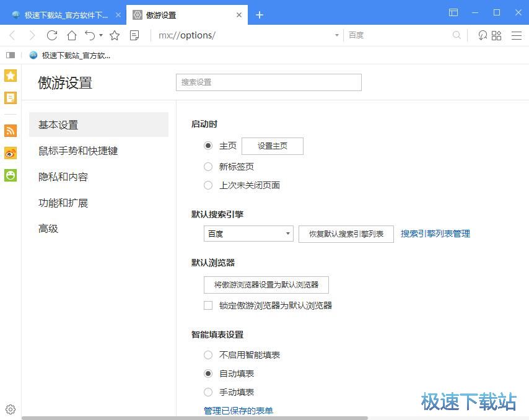Select 上次未关闭页面 startup option
Viewport: 529px width, 420px height.
coord(208,185)
